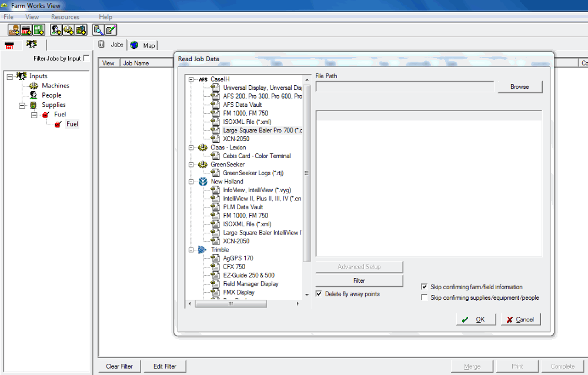This screenshot has height=375, width=588.
Task: Collapse the Supplies tree node
Action: coord(22,105)
